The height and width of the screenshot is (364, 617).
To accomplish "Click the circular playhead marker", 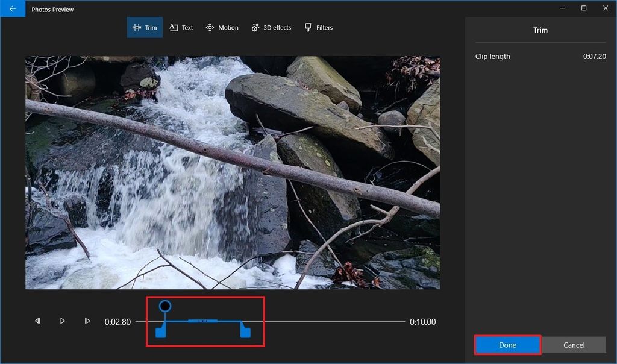I will click(164, 307).
